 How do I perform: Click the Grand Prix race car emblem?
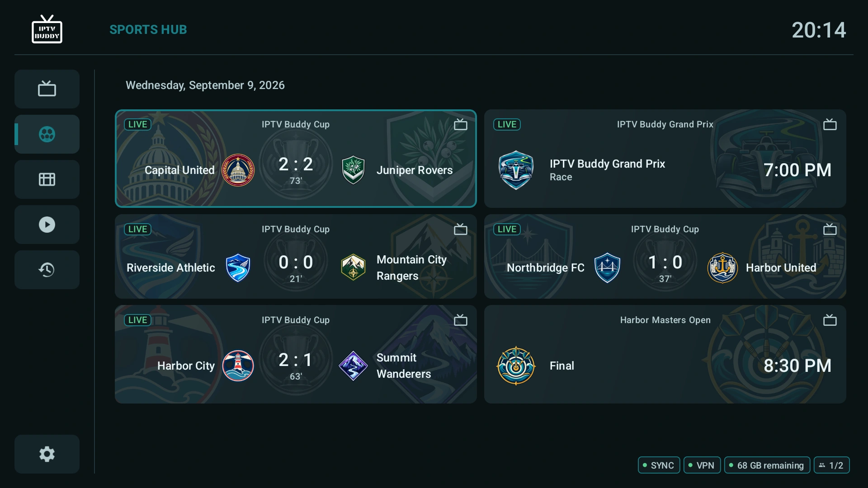[x=516, y=170]
